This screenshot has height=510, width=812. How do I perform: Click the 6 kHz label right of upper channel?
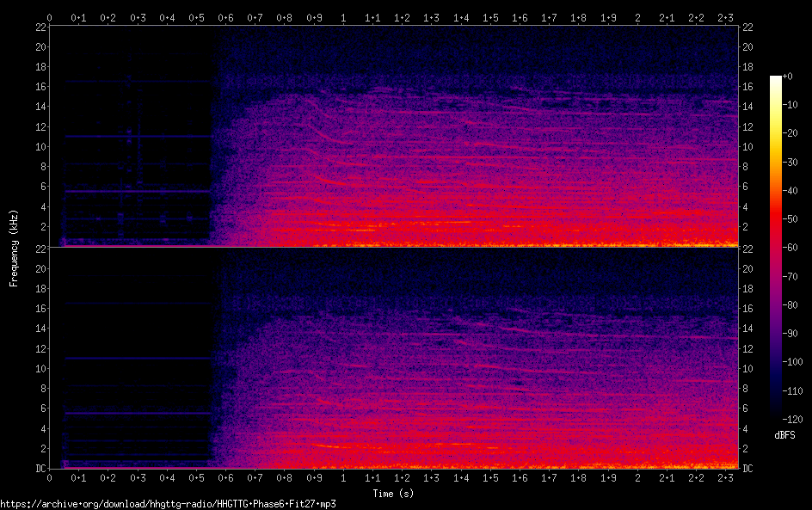[x=747, y=187]
